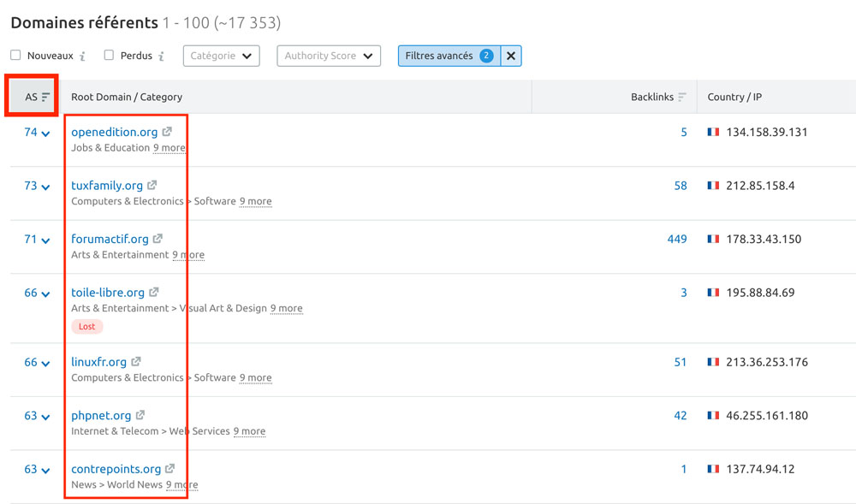Expand the AS 66 row for linuxfr.org
Viewport: 856px width, 504px height.
tap(37, 362)
